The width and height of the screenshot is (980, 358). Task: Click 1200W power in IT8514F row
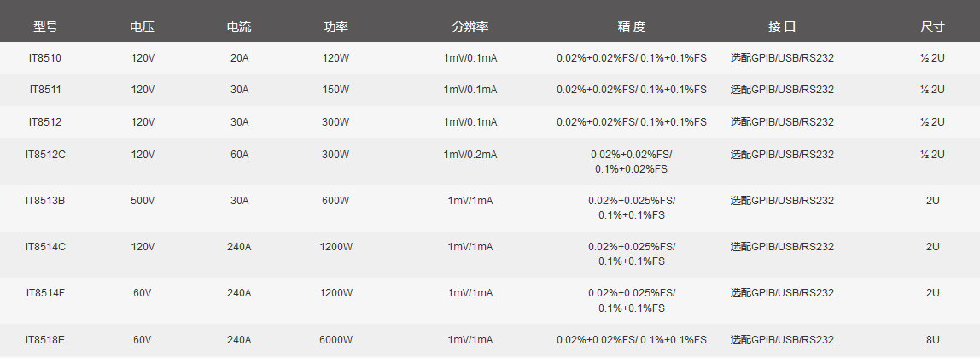pyautogui.click(x=335, y=292)
